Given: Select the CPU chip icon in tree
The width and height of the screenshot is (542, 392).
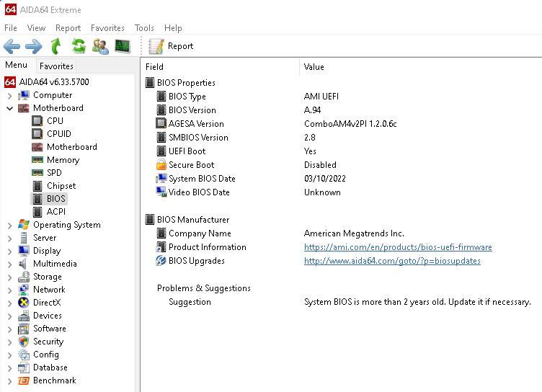Looking at the screenshot, I should pyautogui.click(x=37, y=120).
